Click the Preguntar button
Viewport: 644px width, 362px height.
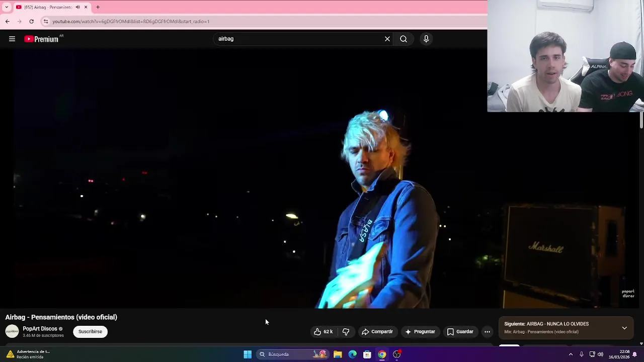[420, 331]
